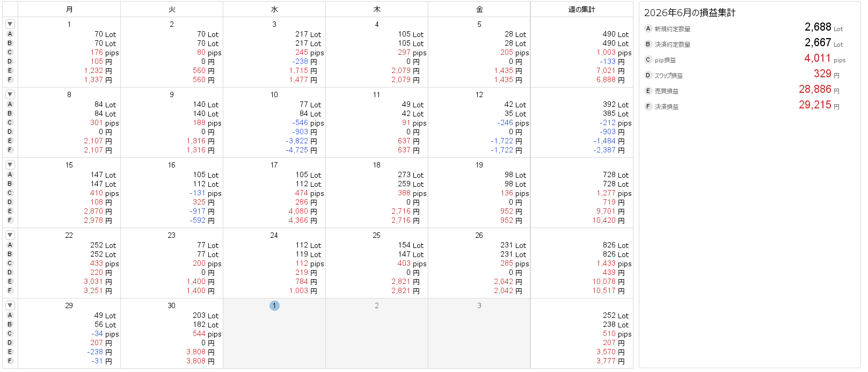Image resolution: width=868 pixels, height=372 pixels.
Task: Click row icon F in last week
Action: click(10, 361)
